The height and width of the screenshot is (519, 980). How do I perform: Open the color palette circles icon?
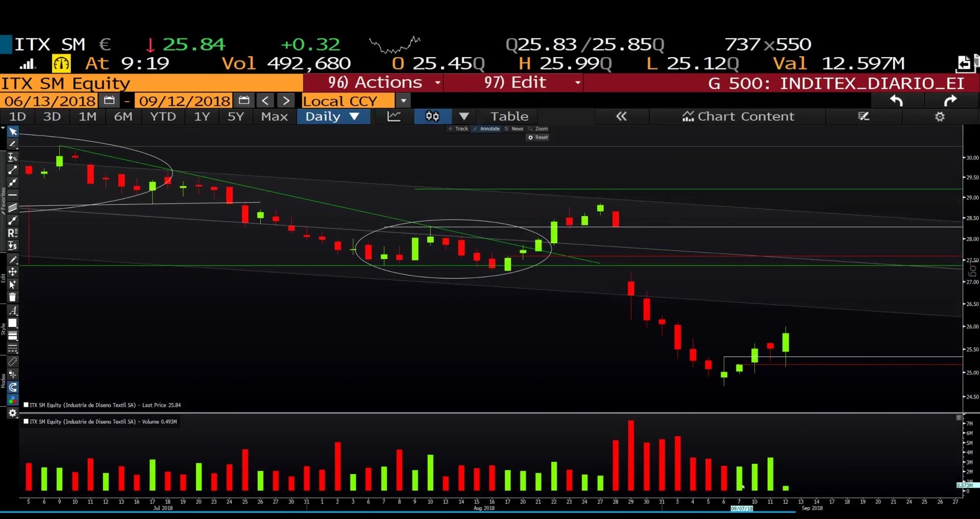13,400
